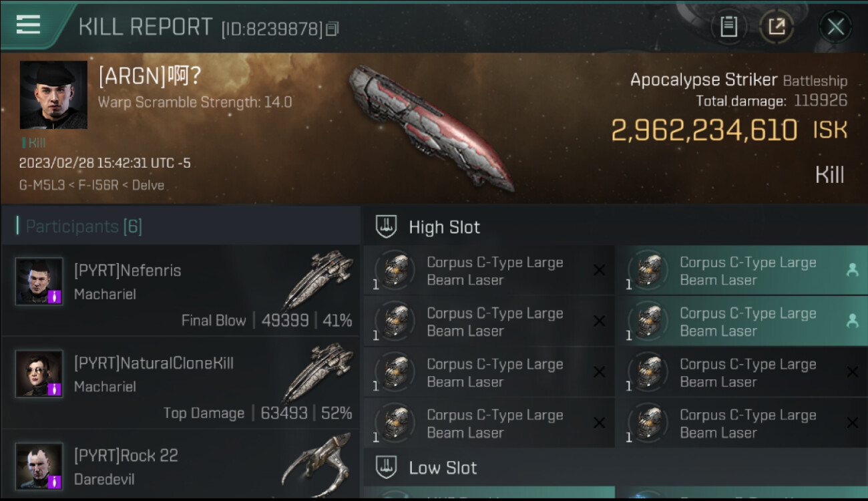868x501 pixels.
Task: Click person icon on first-row right laser
Action: tap(852, 270)
